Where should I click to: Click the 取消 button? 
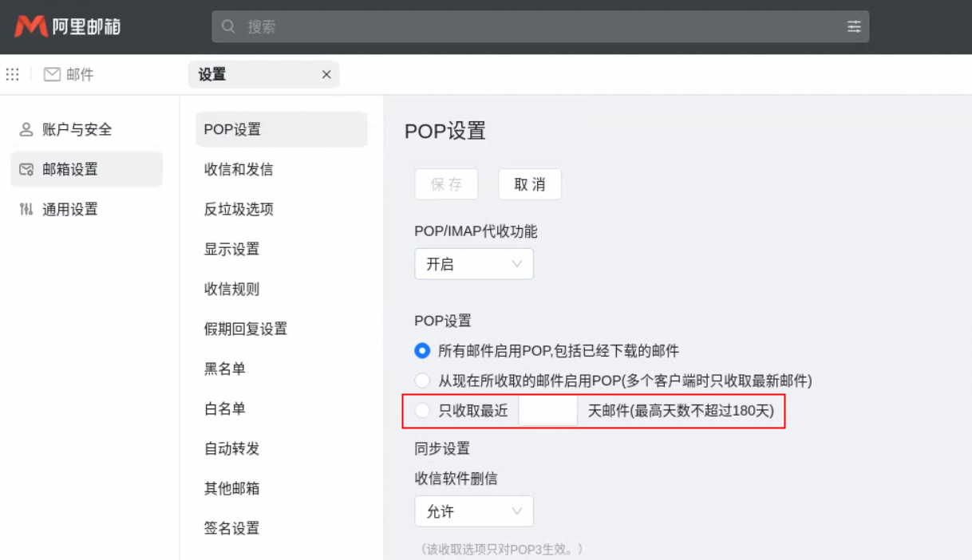(530, 184)
